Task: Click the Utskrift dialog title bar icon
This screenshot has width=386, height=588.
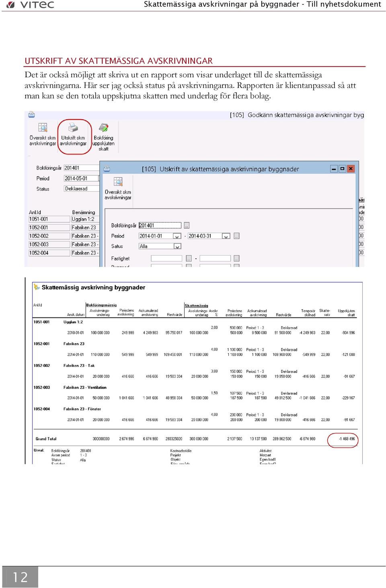Action: 107,169
